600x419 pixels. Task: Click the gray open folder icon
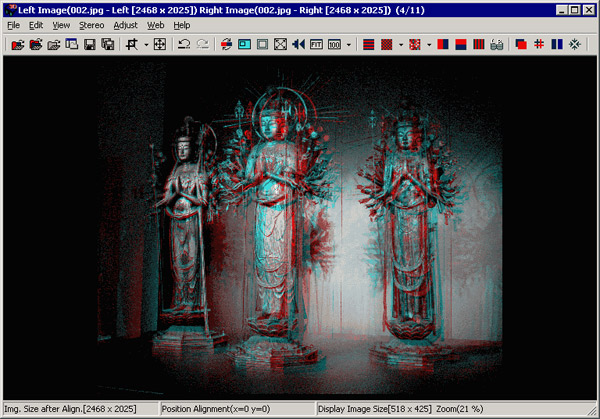point(54,44)
